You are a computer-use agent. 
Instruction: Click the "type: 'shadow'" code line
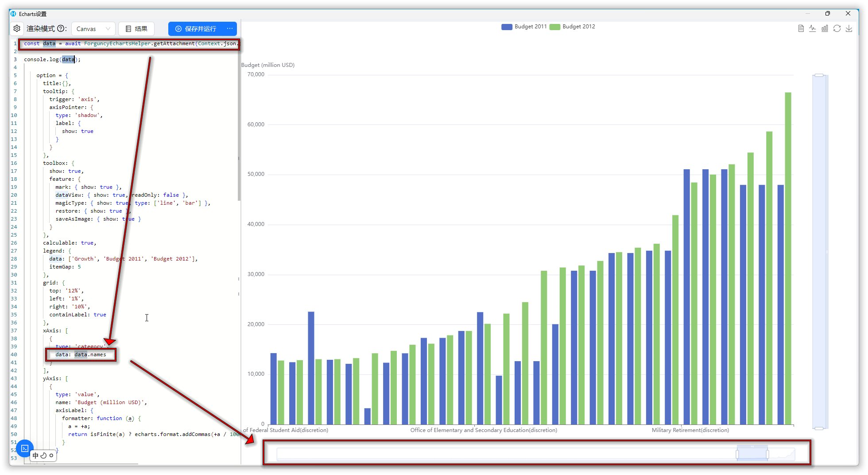tap(79, 115)
